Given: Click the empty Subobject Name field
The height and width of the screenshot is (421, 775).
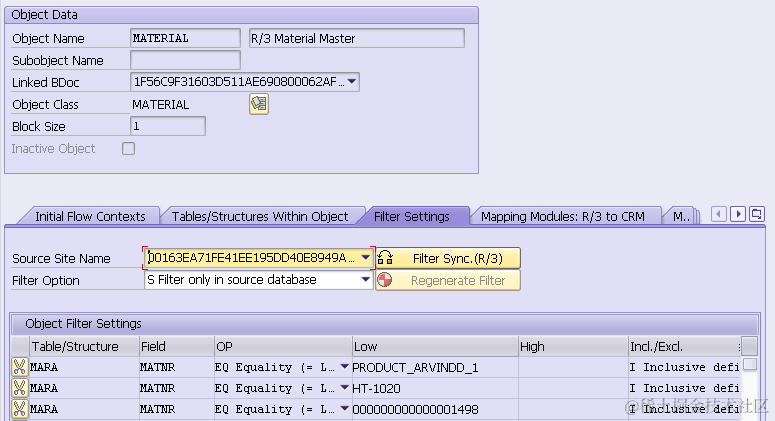Looking at the screenshot, I should [x=185, y=60].
